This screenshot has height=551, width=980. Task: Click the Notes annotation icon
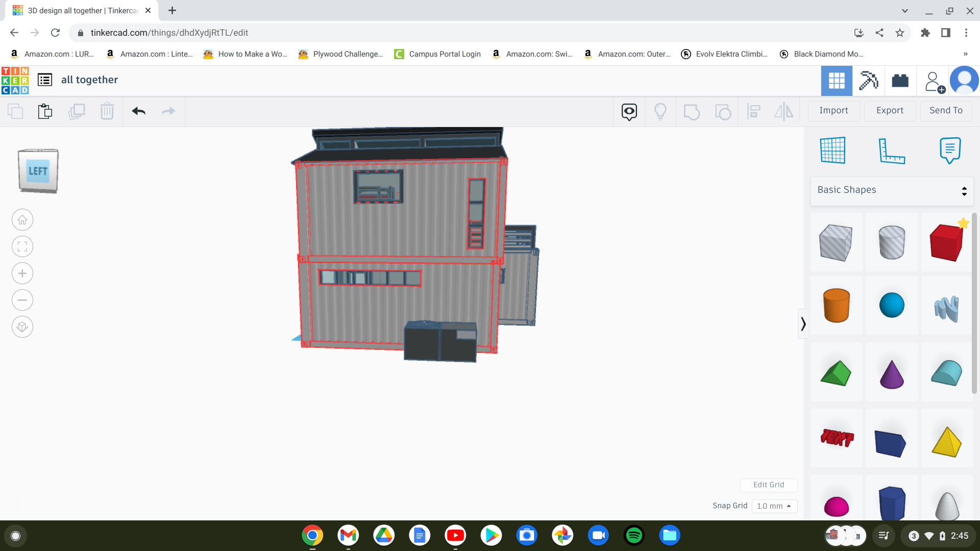949,151
